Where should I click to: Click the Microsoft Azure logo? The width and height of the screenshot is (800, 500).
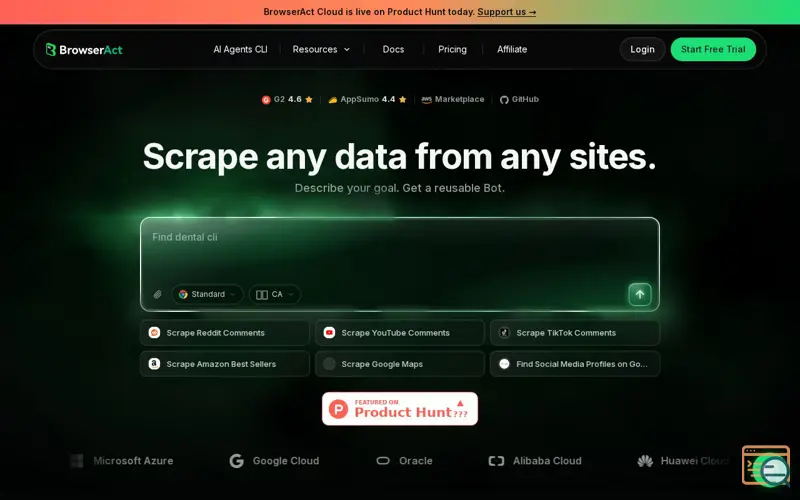point(121,461)
